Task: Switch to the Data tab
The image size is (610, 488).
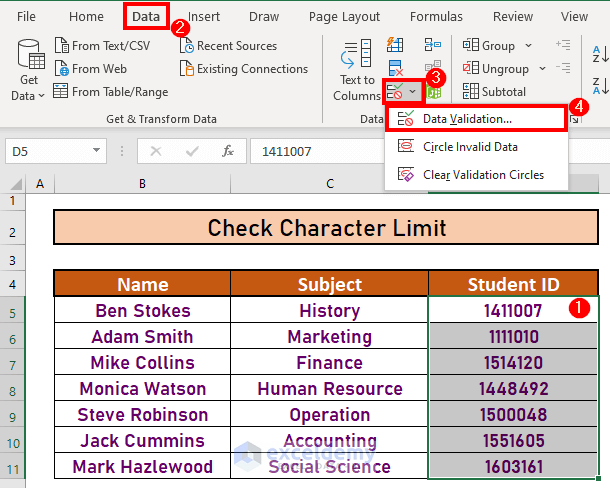Action: (146, 16)
